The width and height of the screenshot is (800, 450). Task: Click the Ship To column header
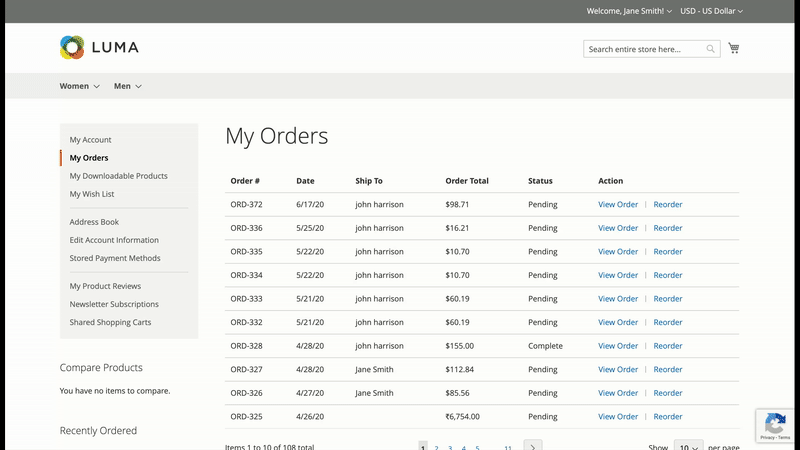tap(369, 181)
